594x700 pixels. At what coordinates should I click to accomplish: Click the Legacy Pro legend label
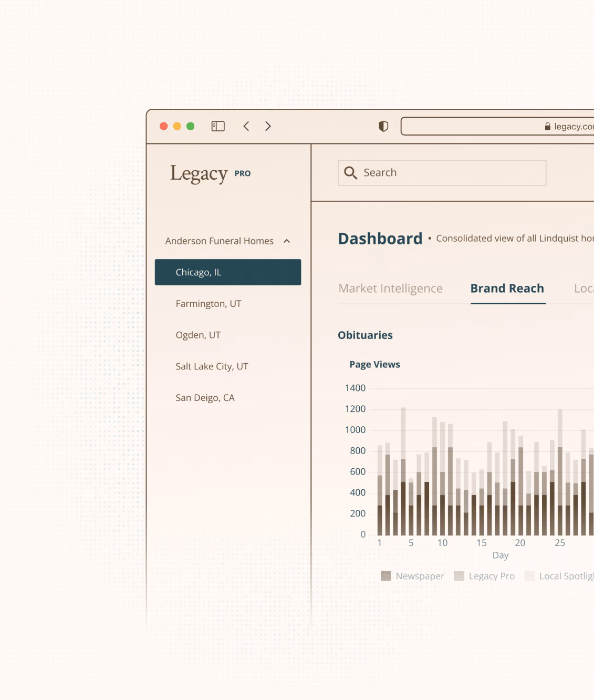coord(492,576)
